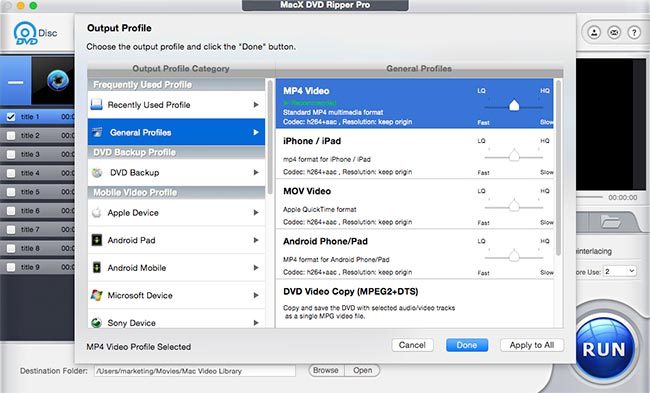Choose the iPhone / iPad profile
Image resolution: width=650 pixels, height=393 pixels.
(415, 154)
